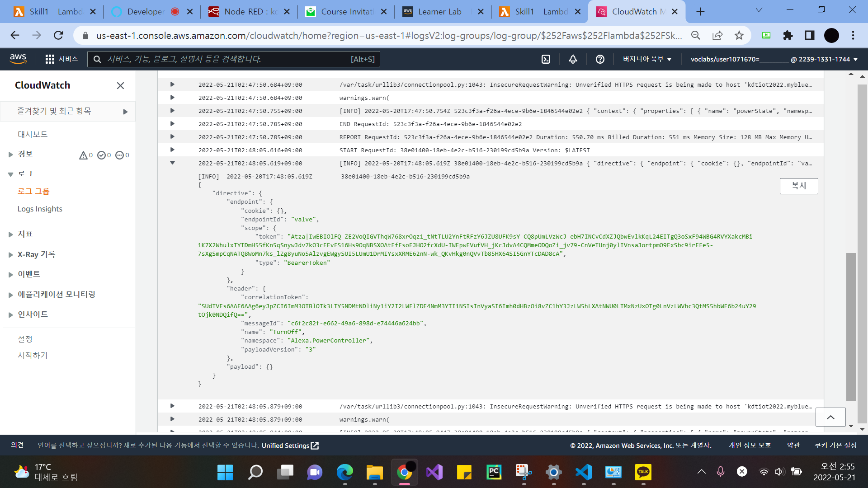Open Visual Studio Code from taskbar

(583, 472)
